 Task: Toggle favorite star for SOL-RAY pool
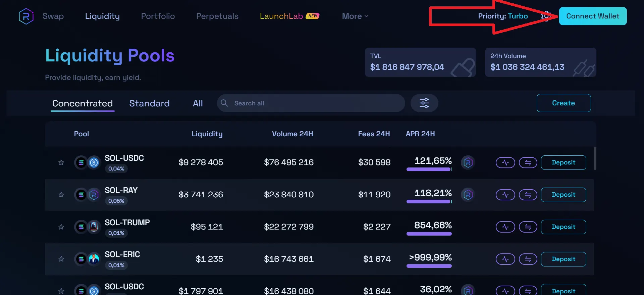(x=61, y=195)
